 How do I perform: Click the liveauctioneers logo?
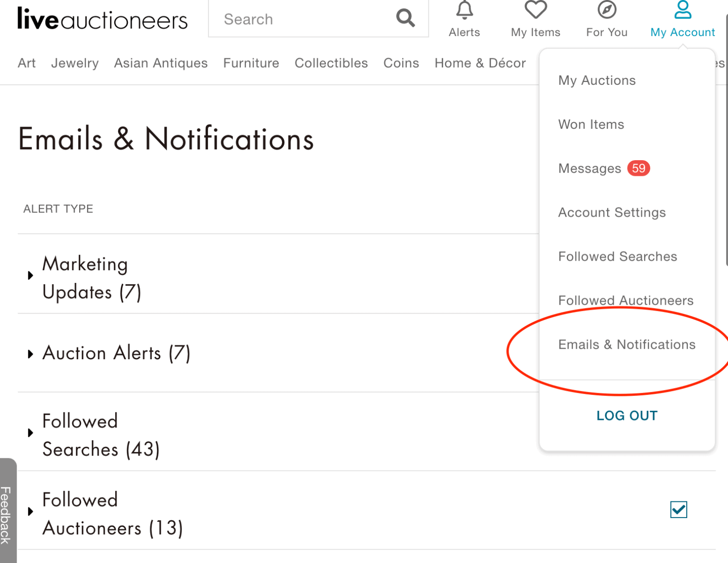[x=102, y=19]
